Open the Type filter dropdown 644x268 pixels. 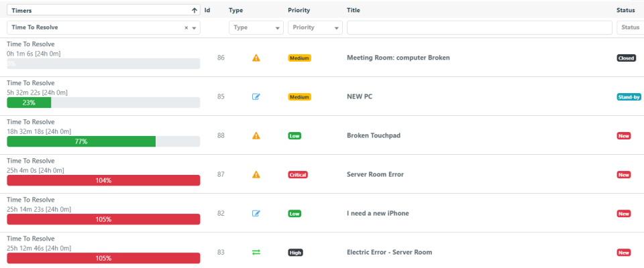256,28
